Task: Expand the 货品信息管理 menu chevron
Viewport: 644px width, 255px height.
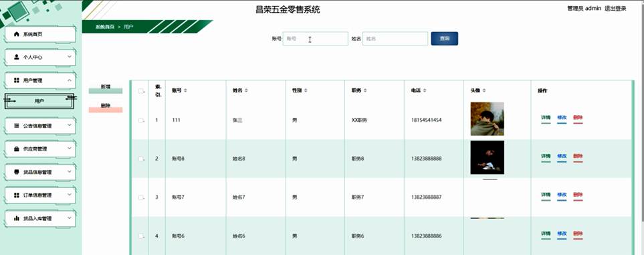Action: (69, 171)
